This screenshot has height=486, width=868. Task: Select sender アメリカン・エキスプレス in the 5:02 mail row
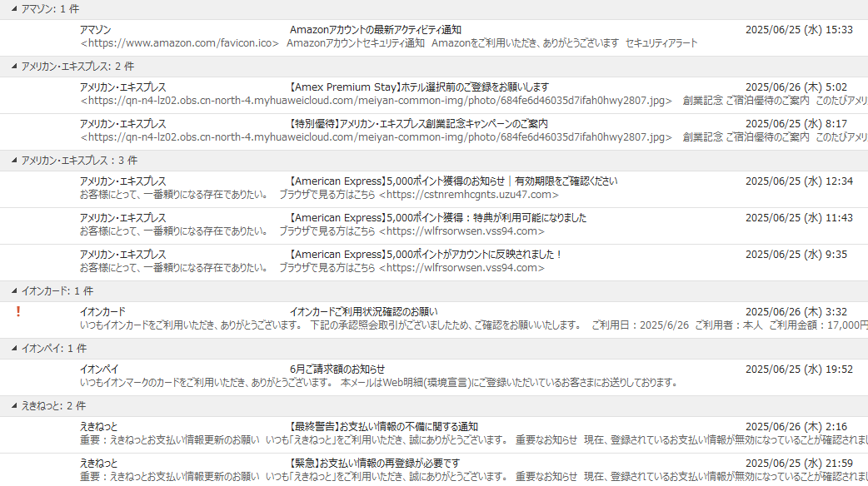pos(123,87)
